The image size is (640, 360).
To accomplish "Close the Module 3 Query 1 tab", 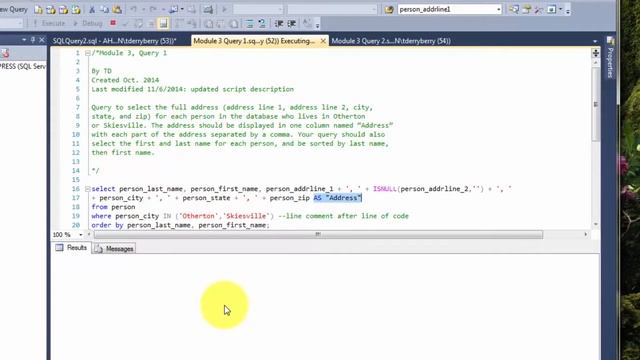I will click(x=323, y=41).
